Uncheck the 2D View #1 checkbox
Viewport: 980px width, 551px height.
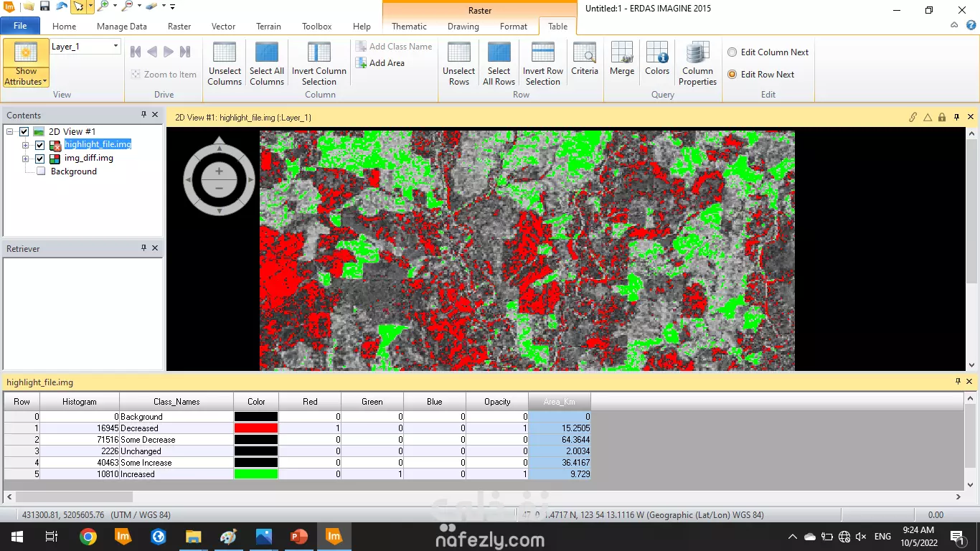pos(24,131)
